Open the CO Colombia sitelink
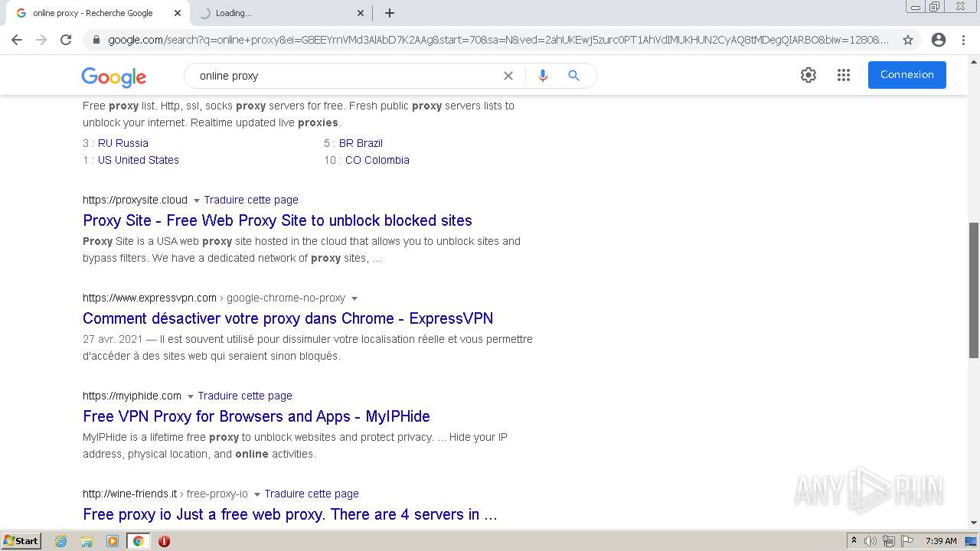980x551 pixels. click(x=377, y=160)
